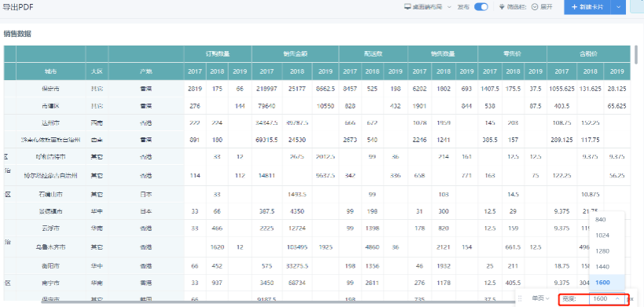Click the cell with value 12724

[x=297, y=228]
